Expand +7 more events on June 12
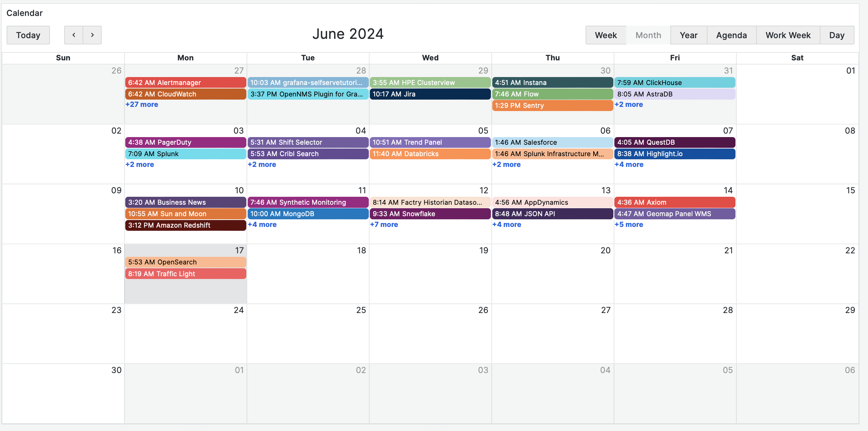Screen dimensions: 868x431 [384, 225]
